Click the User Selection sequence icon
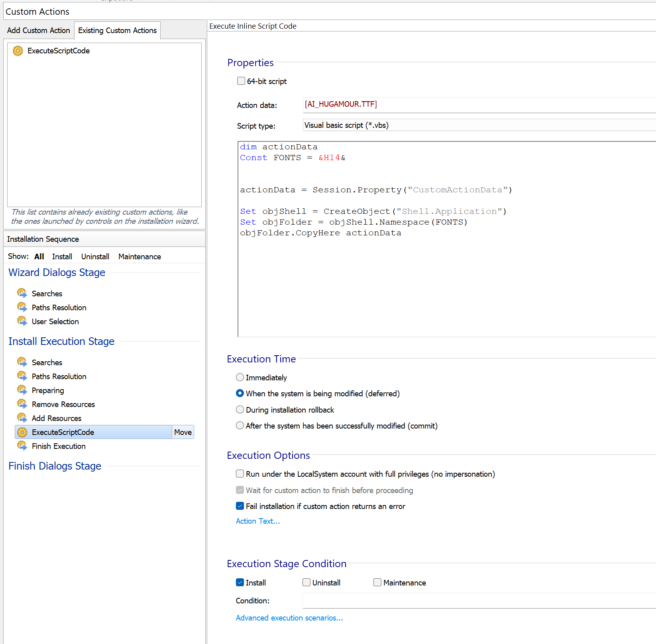 pyautogui.click(x=22, y=321)
